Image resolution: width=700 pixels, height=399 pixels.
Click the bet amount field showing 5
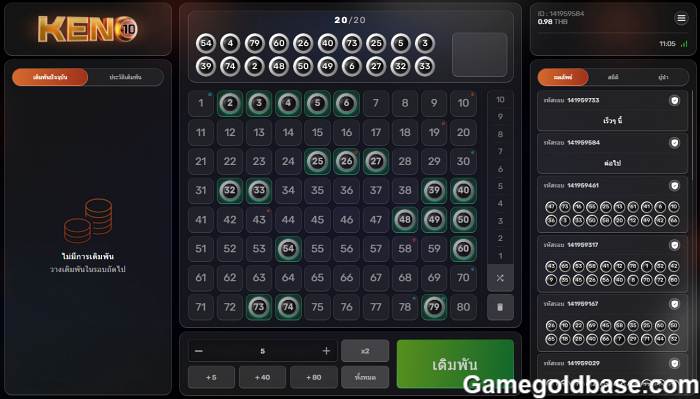(x=262, y=351)
